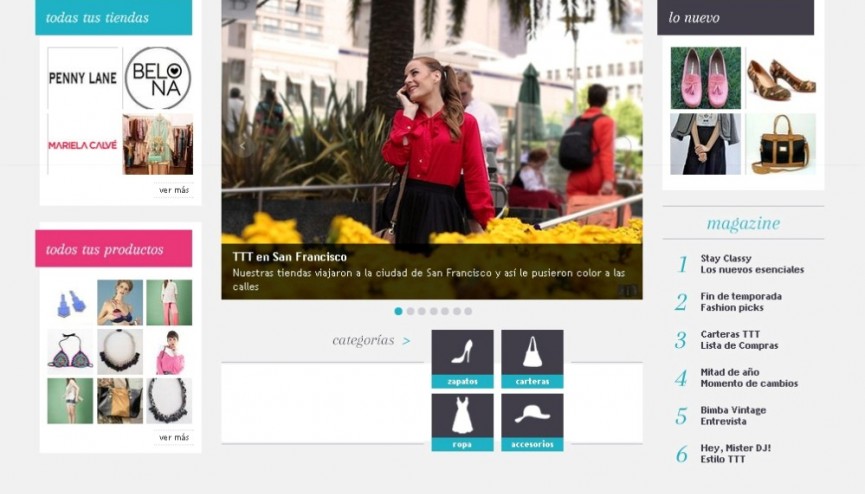The height and width of the screenshot is (494, 865).
Task: Open the patterned bikini top thumbnail
Action: coord(70,352)
